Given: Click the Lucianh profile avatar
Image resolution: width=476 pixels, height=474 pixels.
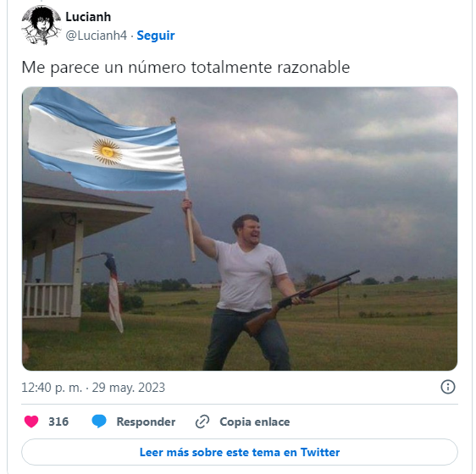Looking at the screenshot, I should click(x=41, y=25).
